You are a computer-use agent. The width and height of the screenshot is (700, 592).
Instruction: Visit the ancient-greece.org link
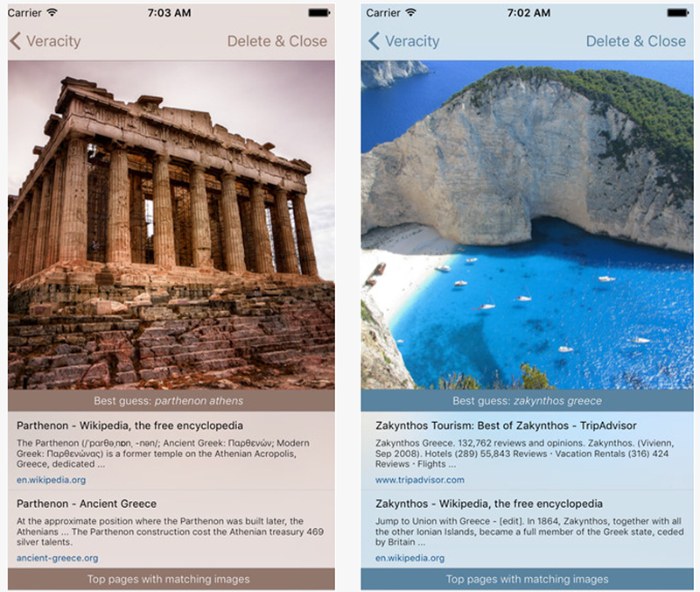click(58, 558)
